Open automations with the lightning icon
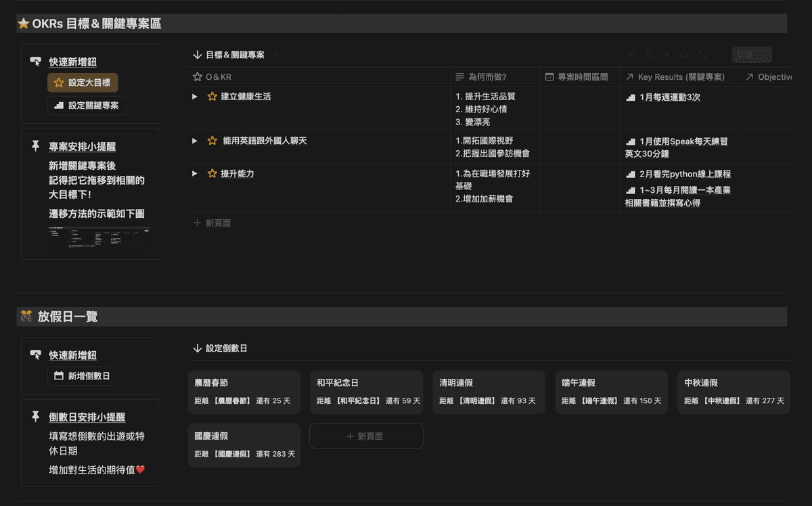This screenshot has height=506, width=812. (667, 55)
